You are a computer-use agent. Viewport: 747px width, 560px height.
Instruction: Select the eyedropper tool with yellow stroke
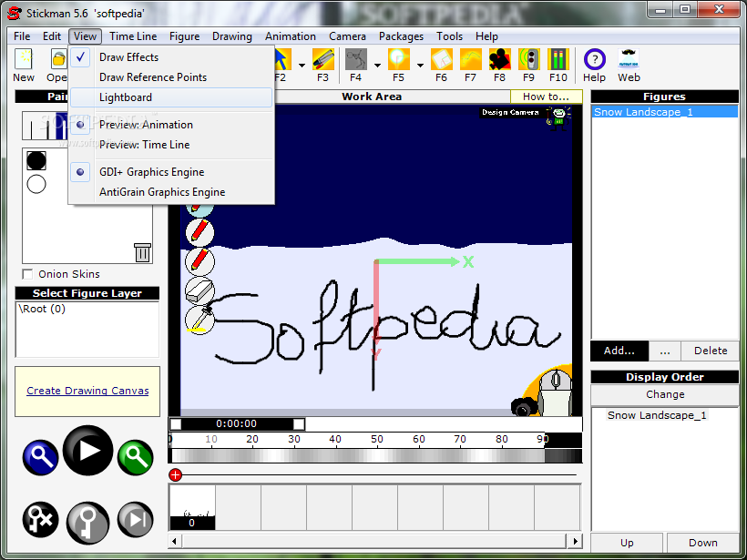point(200,320)
